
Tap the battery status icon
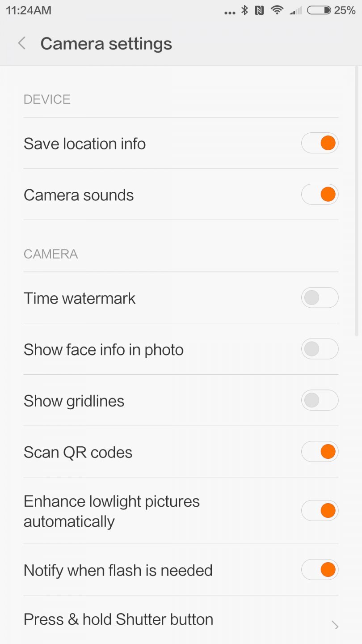tap(319, 10)
